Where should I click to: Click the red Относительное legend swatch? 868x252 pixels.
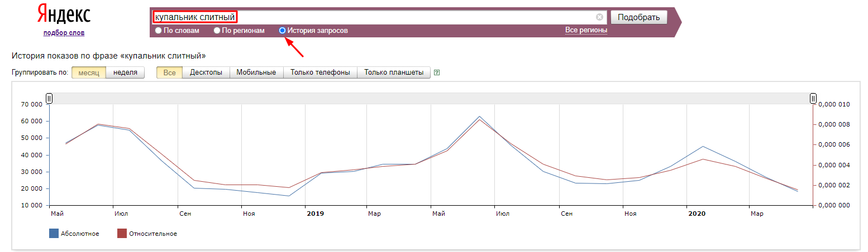[x=122, y=234]
